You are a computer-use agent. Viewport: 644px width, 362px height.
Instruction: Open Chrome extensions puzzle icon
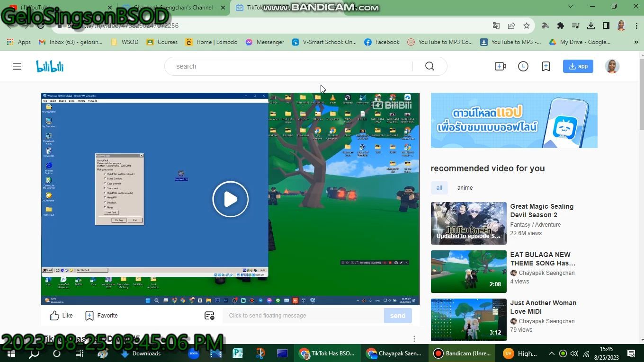click(561, 26)
